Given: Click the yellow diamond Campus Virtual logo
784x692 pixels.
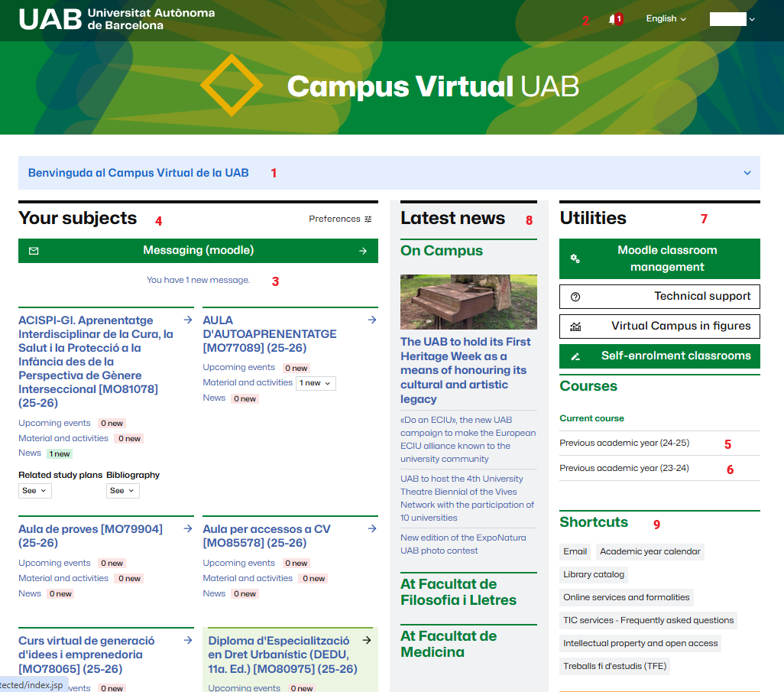Looking at the screenshot, I should point(232,86).
